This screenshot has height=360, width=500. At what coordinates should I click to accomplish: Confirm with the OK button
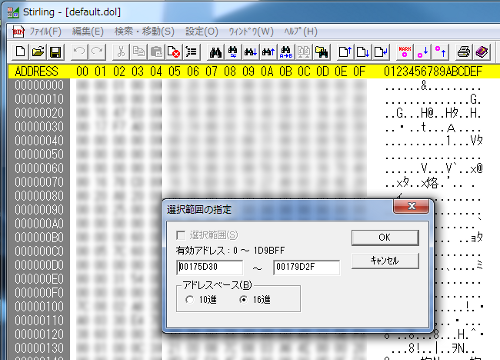(385, 238)
